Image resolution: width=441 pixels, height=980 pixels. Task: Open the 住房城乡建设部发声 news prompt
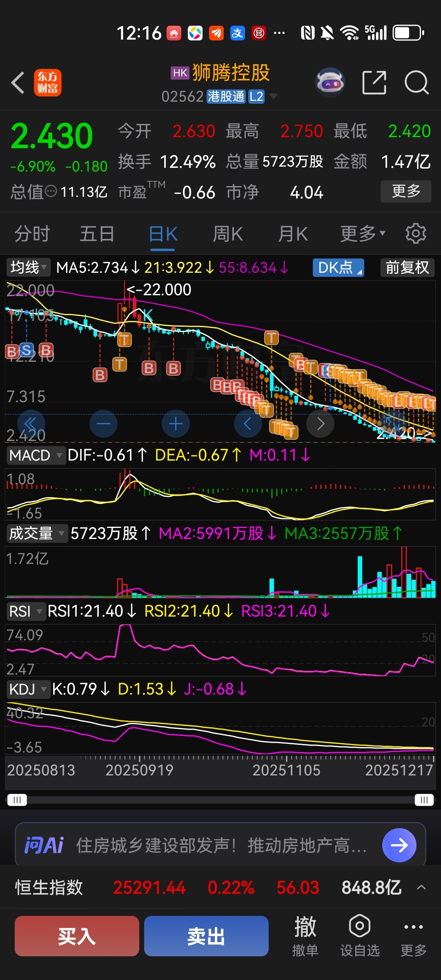pos(221,845)
